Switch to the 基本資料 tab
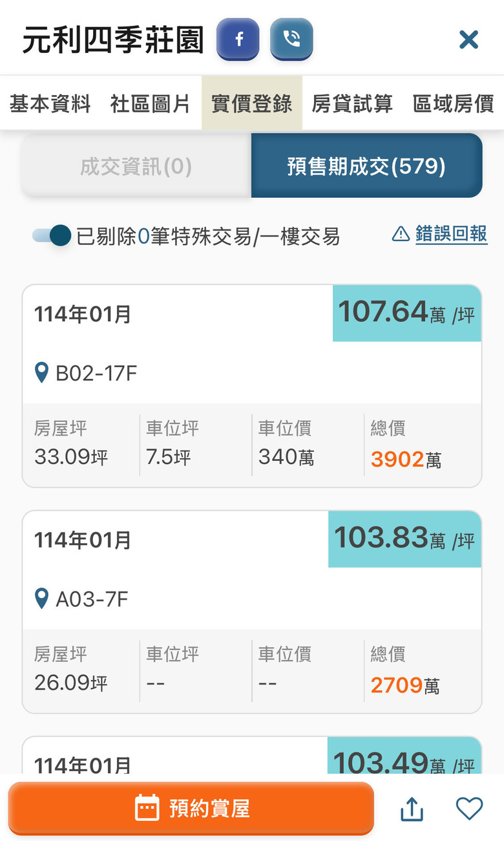The height and width of the screenshot is (841, 504). 50,103
